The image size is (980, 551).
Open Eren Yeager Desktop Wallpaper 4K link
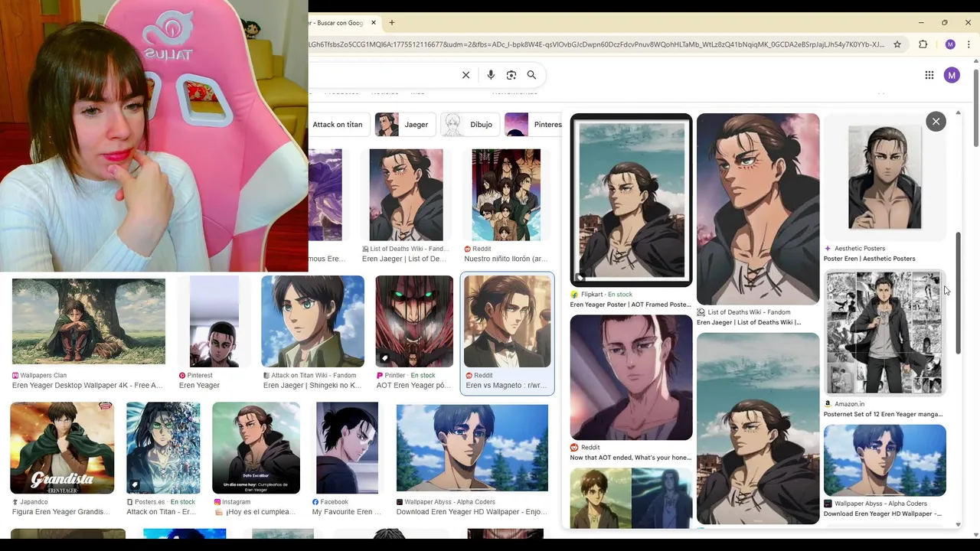pos(87,386)
